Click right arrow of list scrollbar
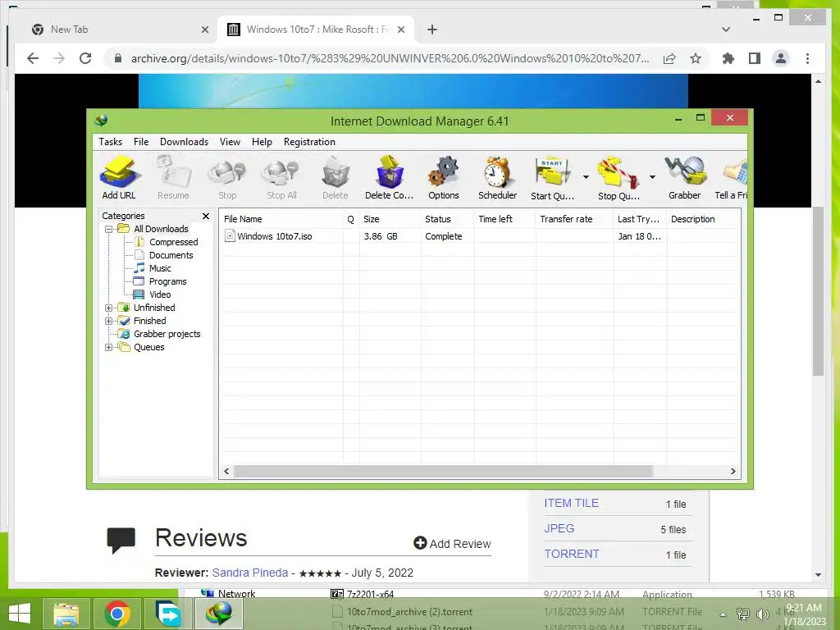Viewport: 840px width, 630px height. coord(733,472)
